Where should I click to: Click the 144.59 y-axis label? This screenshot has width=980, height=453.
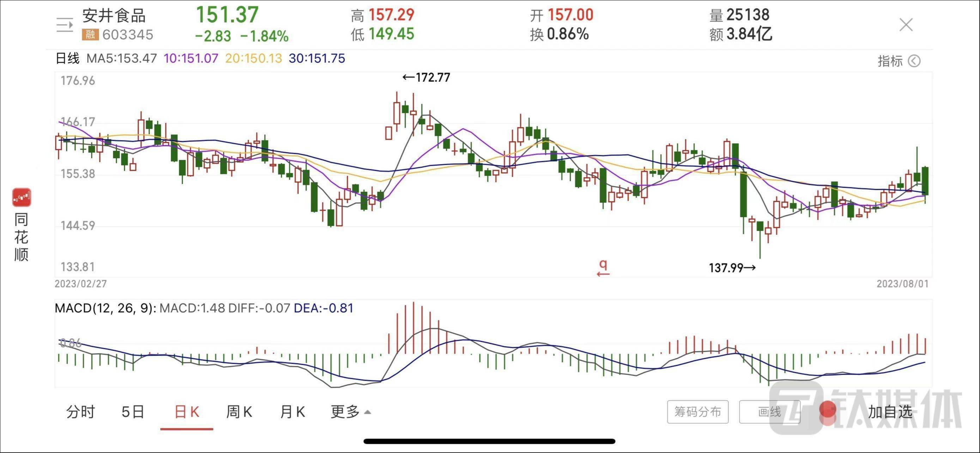click(x=78, y=225)
